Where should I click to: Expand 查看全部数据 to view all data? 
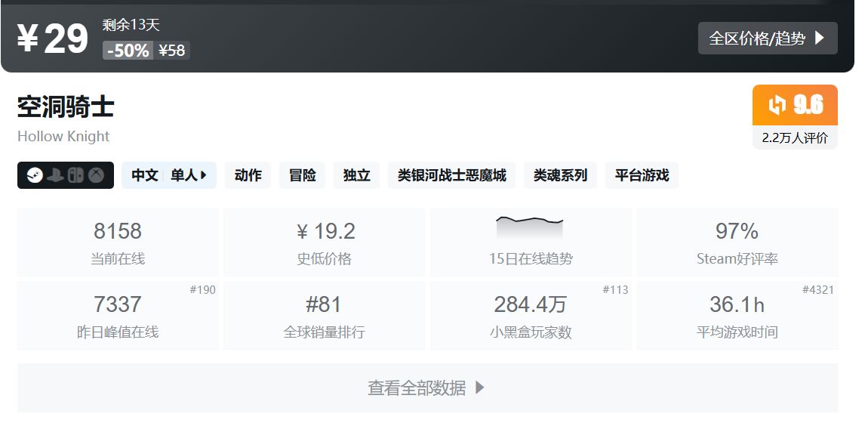click(x=427, y=387)
